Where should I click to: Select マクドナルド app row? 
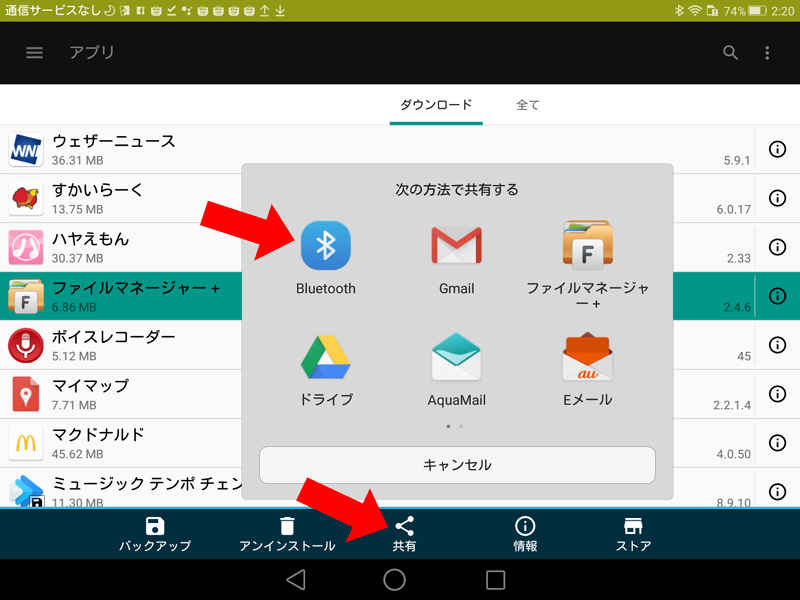click(x=120, y=443)
